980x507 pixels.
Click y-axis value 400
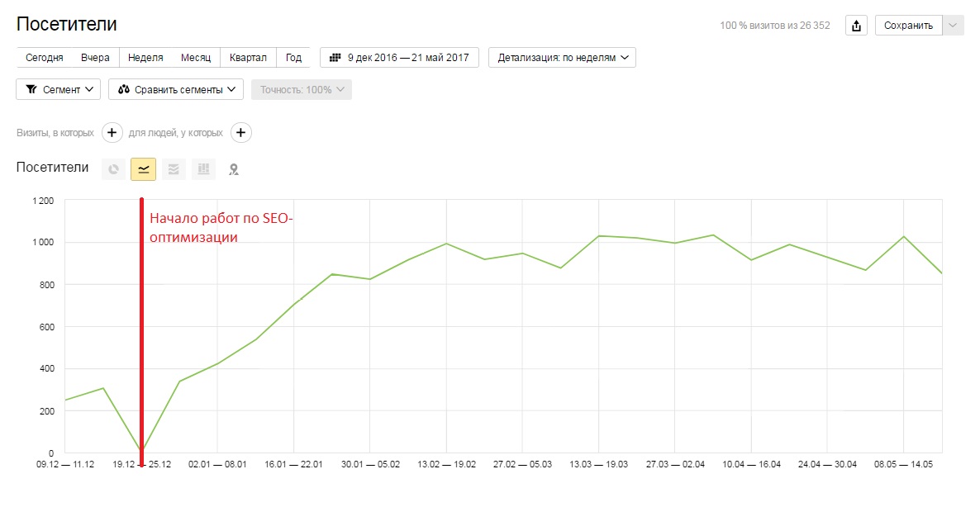click(x=47, y=368)
